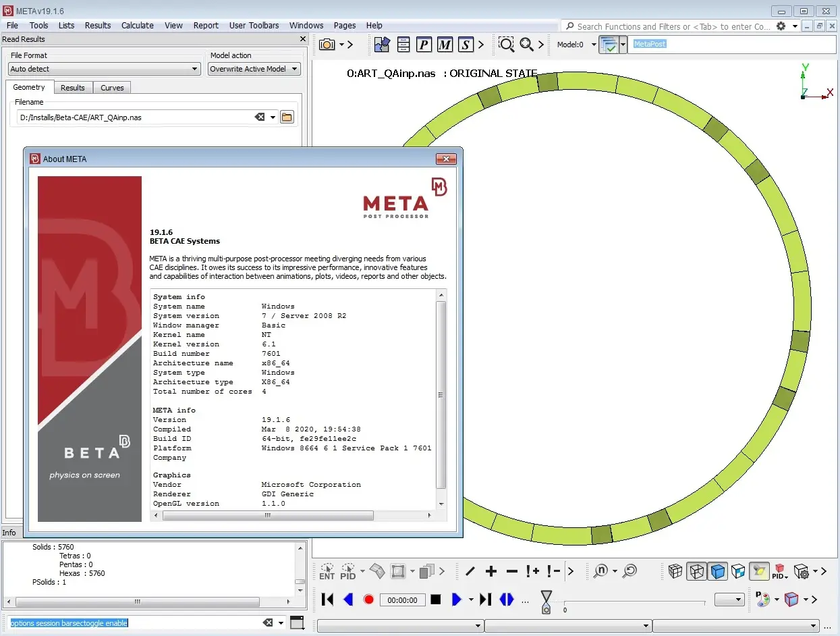Viewport: 840px width, 636px height.
Task: Open the Calculate menu
Action: click(138, 25)
